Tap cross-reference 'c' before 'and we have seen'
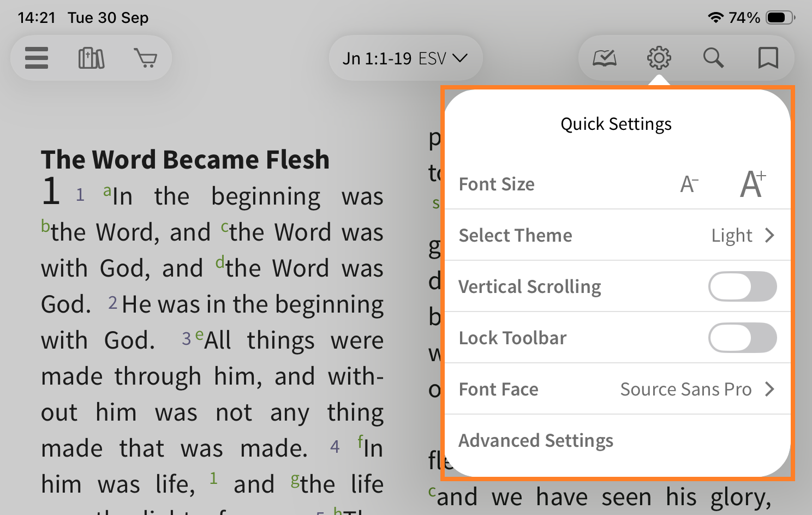812x515 pixels. [x=432, y=493]
